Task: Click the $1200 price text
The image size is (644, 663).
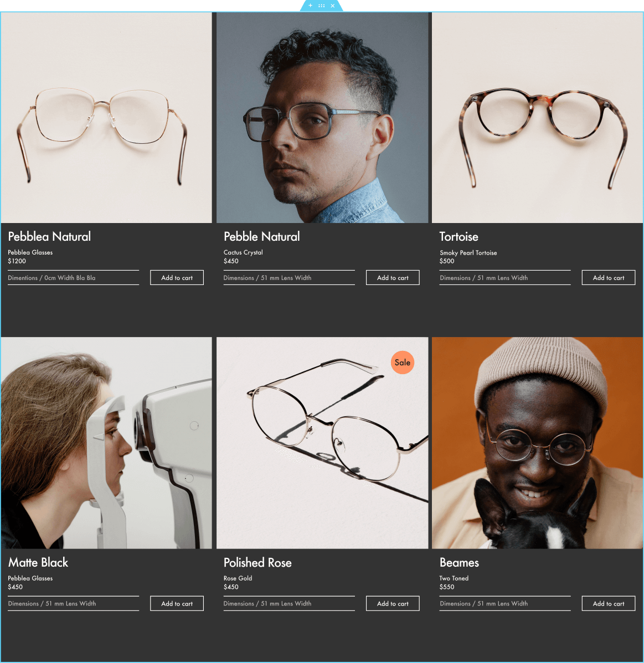Action: [x=17, y=261]
